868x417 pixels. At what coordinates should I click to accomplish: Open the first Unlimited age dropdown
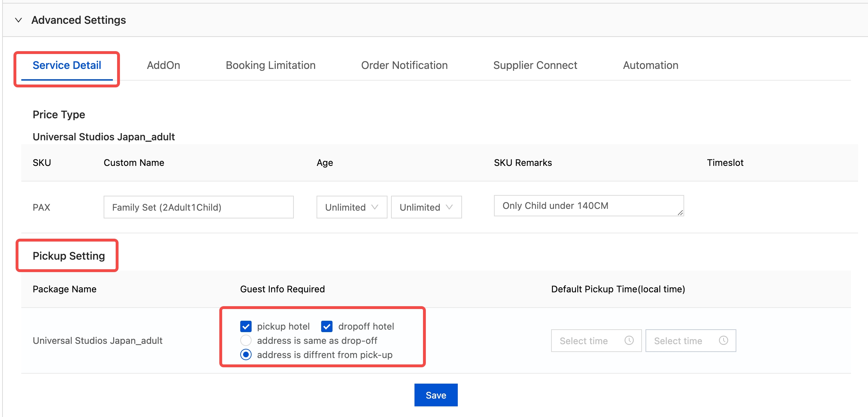coord(351,207)
